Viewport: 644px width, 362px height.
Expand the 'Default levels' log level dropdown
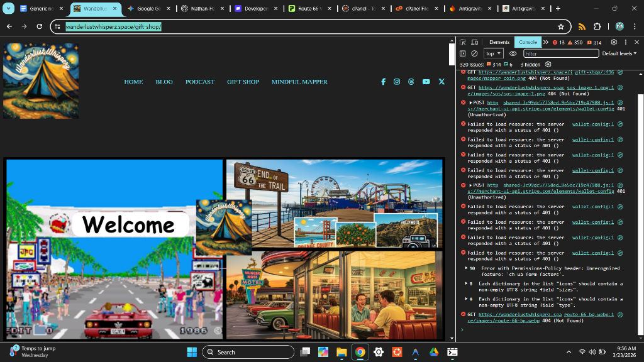619,53
